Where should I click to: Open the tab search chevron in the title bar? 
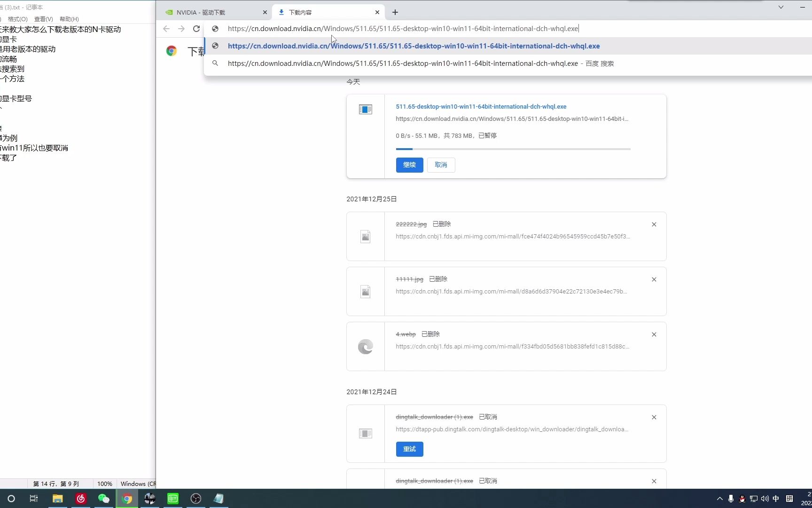[781, 7]
